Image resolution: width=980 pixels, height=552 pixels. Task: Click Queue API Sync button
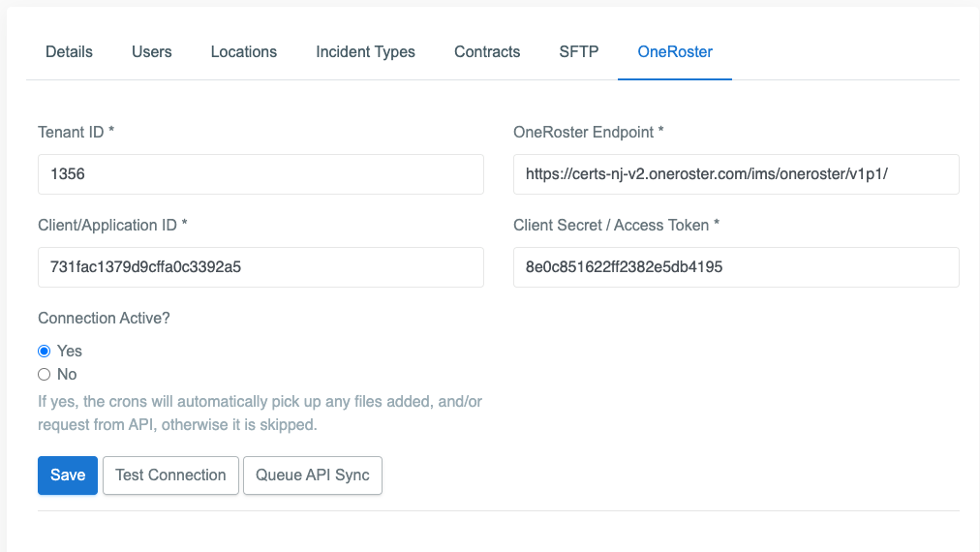click(313, 475)
